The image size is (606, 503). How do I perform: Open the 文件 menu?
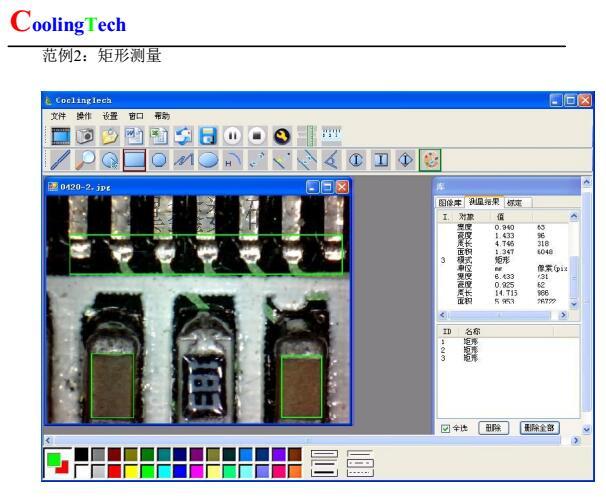[x=58, y=116]
